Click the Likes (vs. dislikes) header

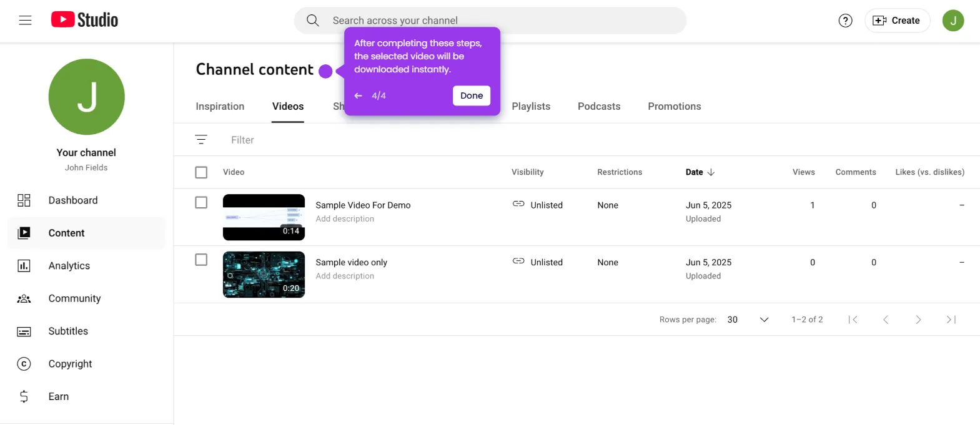click(930, 172)
